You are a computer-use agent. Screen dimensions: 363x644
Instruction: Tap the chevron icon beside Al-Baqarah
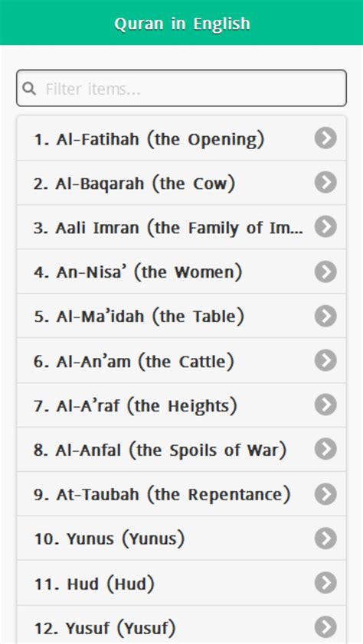[325, 182]
